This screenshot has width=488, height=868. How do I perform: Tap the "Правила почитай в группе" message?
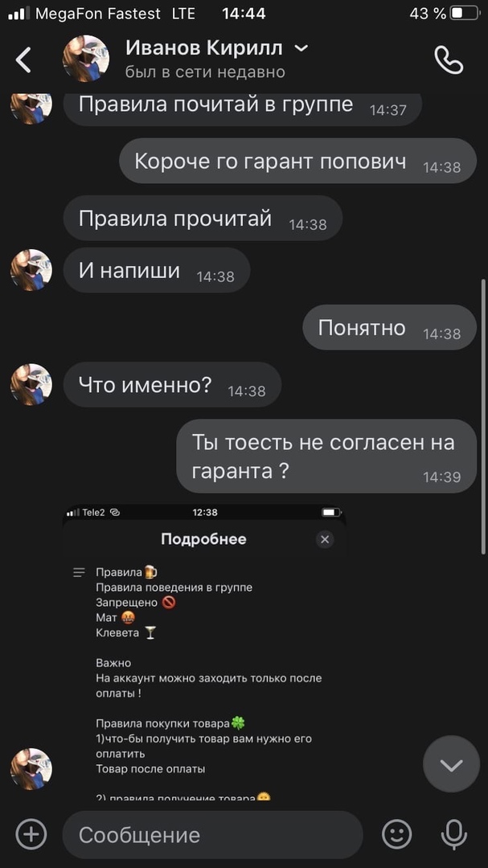pyautogui.click(x=243, y=106)
